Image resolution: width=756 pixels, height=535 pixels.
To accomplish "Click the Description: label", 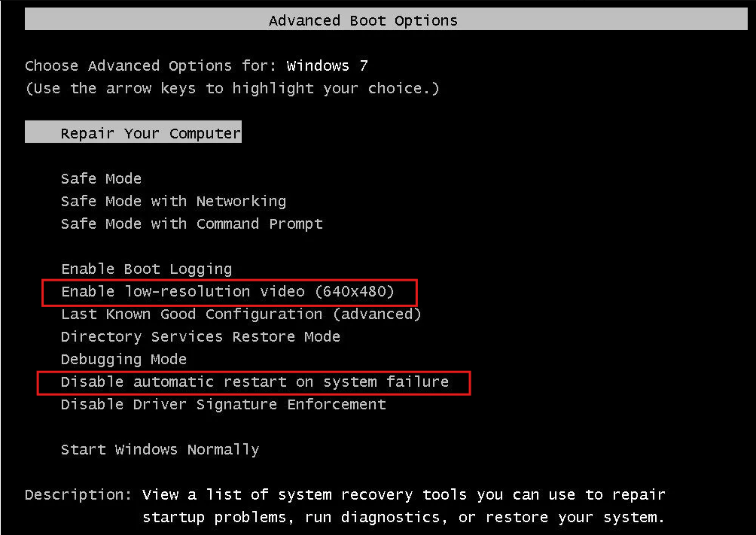I will coord(78,495).
